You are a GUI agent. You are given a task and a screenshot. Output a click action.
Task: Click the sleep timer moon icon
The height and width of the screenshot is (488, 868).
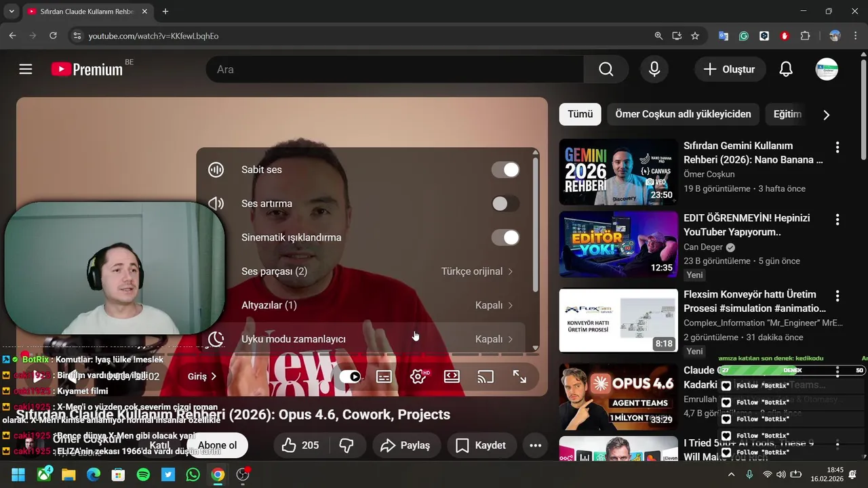(x=216, y=339)
